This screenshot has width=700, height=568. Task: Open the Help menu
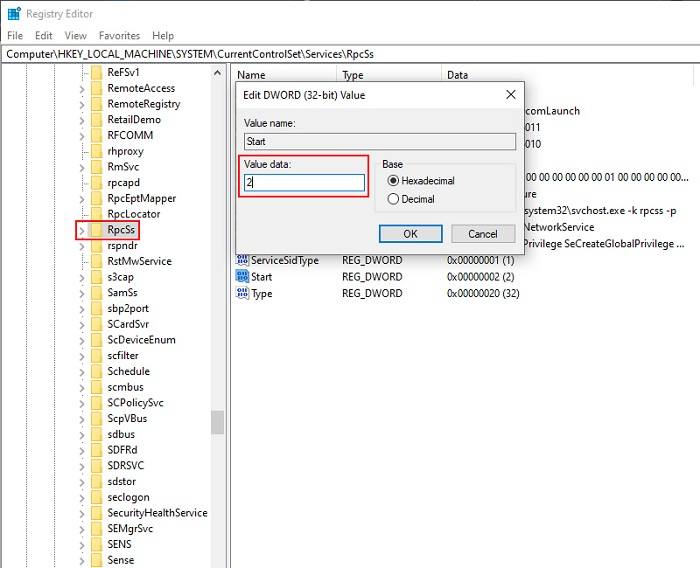pos(163,36)
